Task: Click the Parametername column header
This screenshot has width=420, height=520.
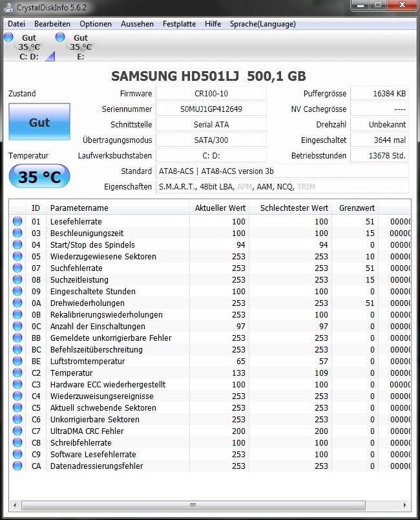Action: (x=118, y=208)
